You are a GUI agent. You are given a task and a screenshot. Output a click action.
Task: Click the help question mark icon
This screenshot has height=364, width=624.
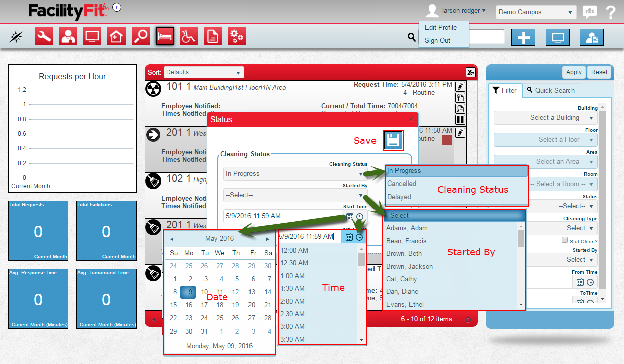(610, 12)
